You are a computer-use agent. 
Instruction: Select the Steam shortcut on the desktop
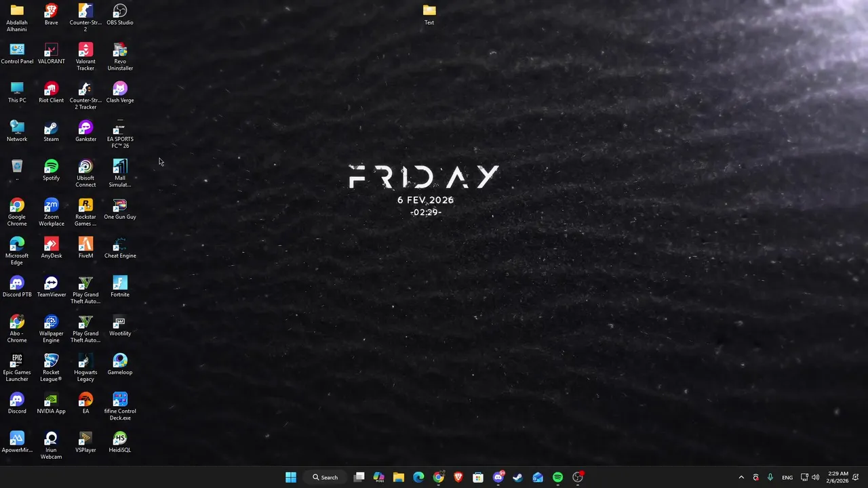[x=51, y=131]
